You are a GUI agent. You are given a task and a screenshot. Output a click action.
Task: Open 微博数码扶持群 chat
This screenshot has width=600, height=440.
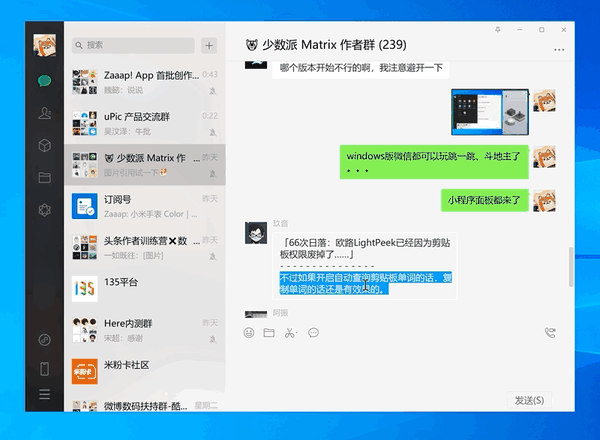pos(145,403)
